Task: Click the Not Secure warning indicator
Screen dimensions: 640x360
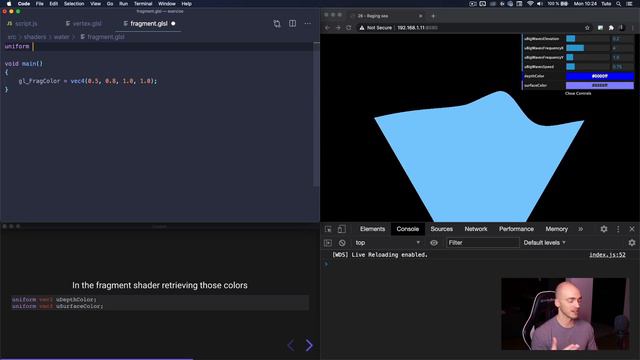Action: (375, 28)
